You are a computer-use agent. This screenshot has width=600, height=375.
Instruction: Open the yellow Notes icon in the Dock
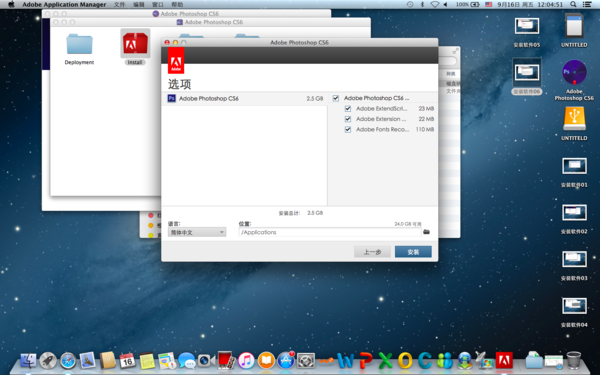[x=147, y=360]
